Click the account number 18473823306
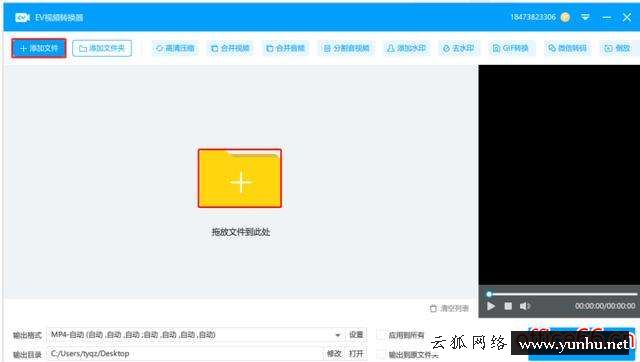Screen dimensions: 640x362 [533, 17]
